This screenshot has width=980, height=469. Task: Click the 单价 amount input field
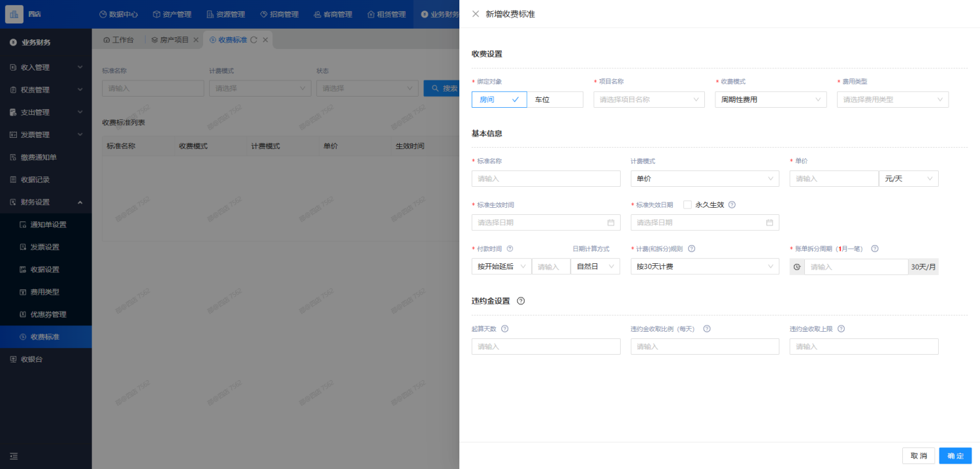[x=834, y=178]
